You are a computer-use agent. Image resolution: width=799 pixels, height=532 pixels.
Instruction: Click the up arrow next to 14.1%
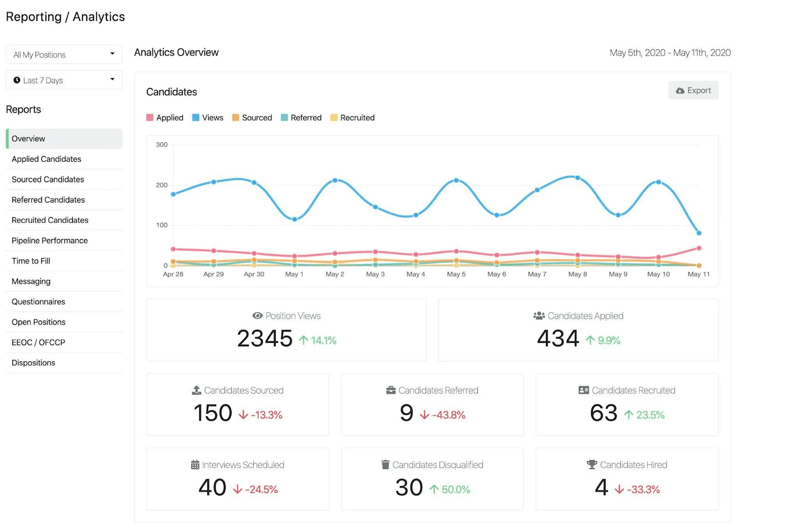304,340
